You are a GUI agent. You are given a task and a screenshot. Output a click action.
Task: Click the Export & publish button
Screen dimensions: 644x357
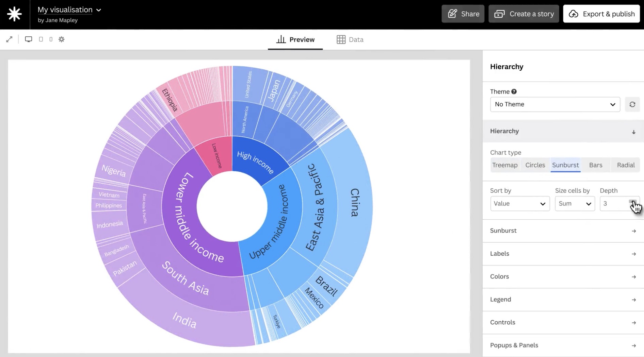point(601,14)
